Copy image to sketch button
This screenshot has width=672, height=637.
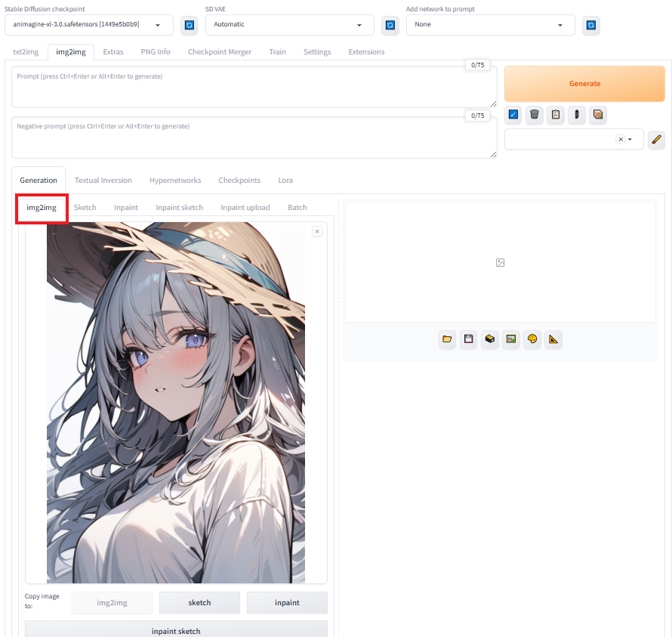[x=200, y=603]
